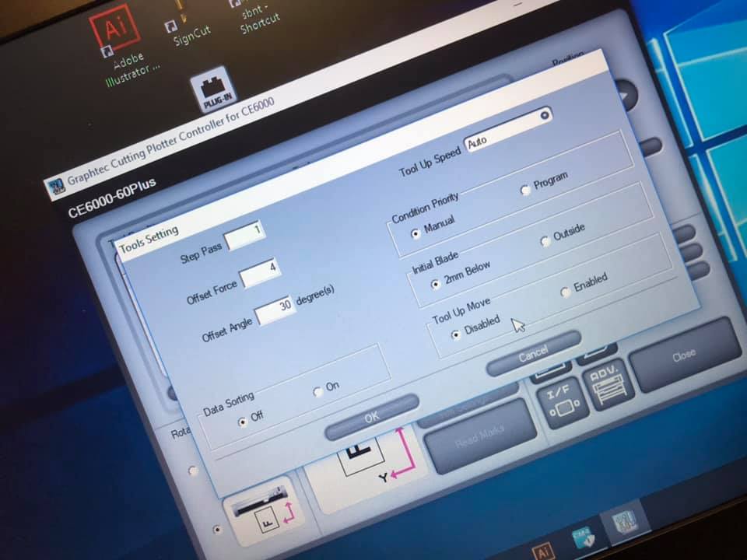Click the Offset Angle input field
The width and height of the screenshot is (747, 560).
pos(275,310)
